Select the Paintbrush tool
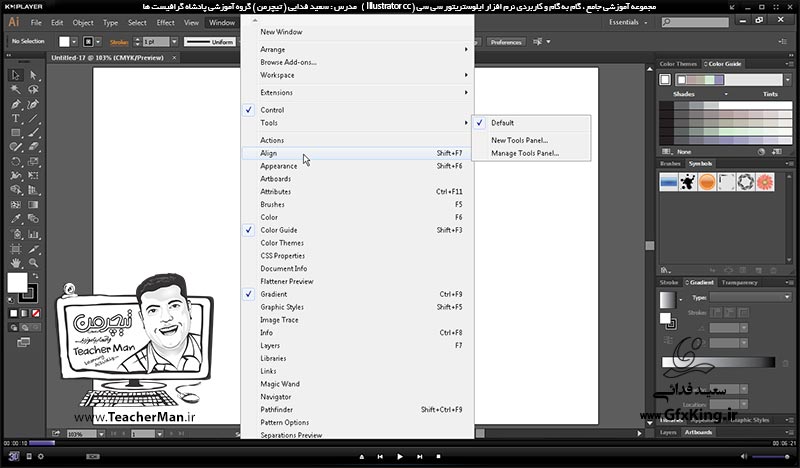Screen dimensions: 800x468 tap(34, 133)
